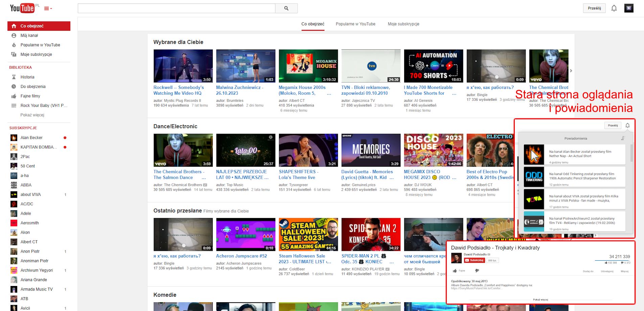The width and height of the screenshot is (644, 311).
Task: Select Co obejrzeć home item in sidebar
Action: [x=39, y=26]
